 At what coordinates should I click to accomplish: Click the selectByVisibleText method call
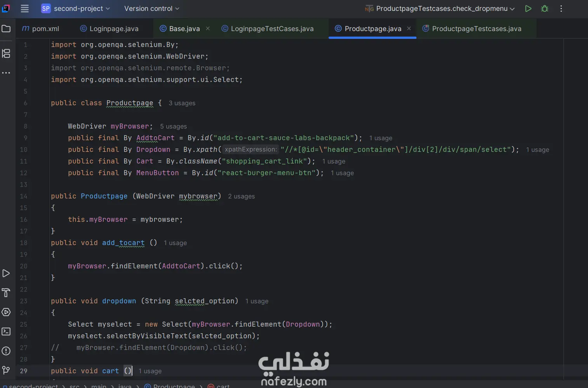coord(147,336)
